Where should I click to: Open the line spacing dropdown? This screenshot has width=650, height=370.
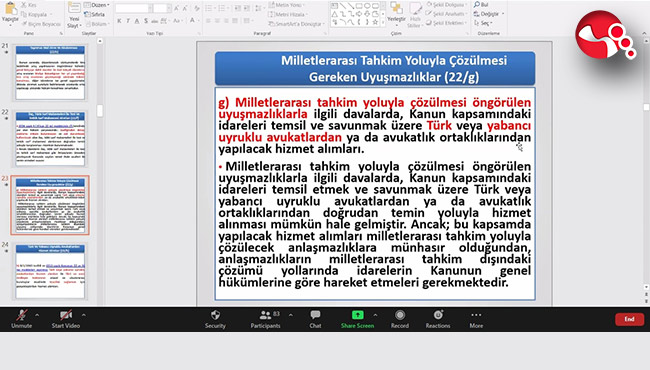tap(259, 8)
